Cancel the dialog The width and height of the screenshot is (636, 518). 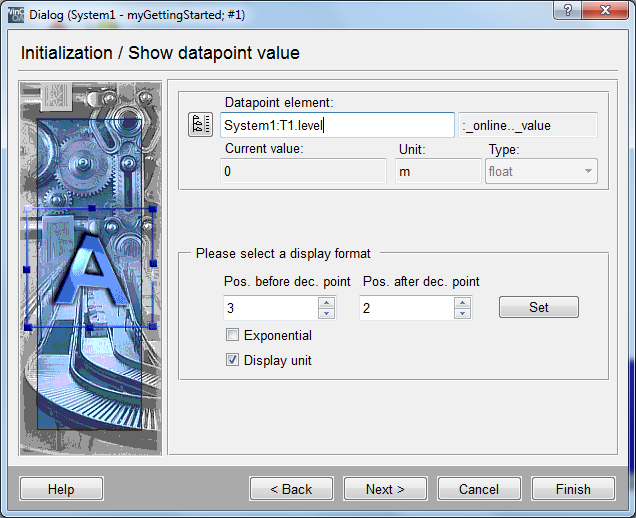coord(478,489)
